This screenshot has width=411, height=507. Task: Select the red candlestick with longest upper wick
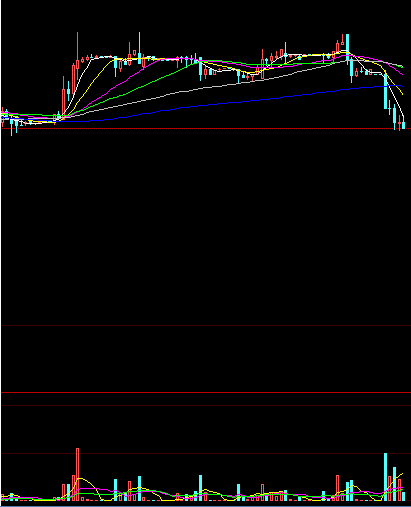pos(77,55)
